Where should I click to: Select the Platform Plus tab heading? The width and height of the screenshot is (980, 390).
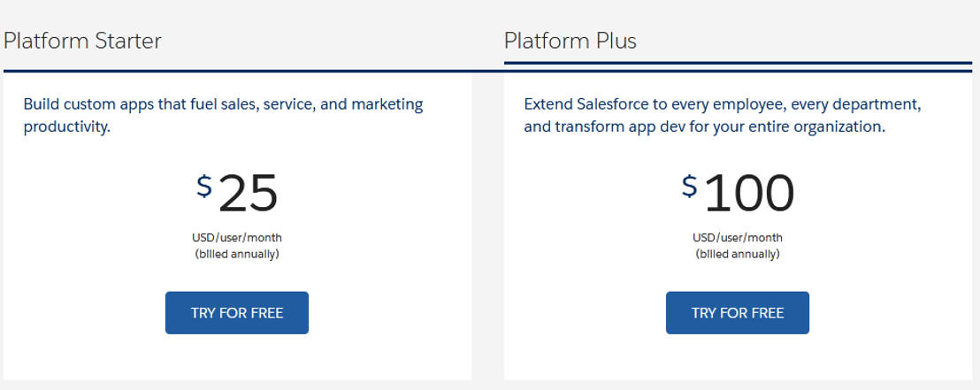point(570,41)
